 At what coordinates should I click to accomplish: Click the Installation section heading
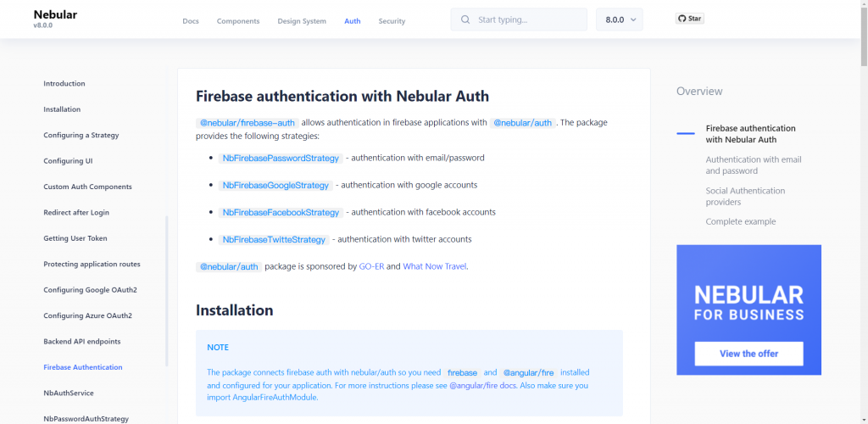point(234,310)
